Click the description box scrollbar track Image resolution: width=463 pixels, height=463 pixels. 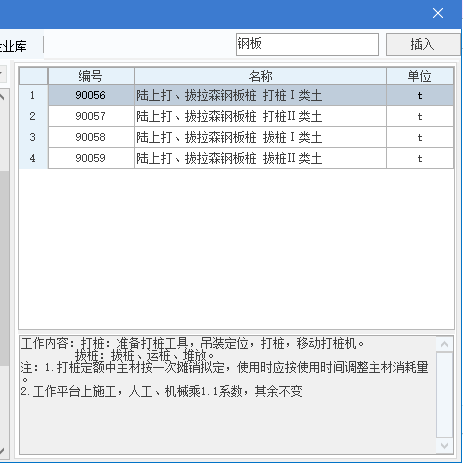tap(444, 395)
